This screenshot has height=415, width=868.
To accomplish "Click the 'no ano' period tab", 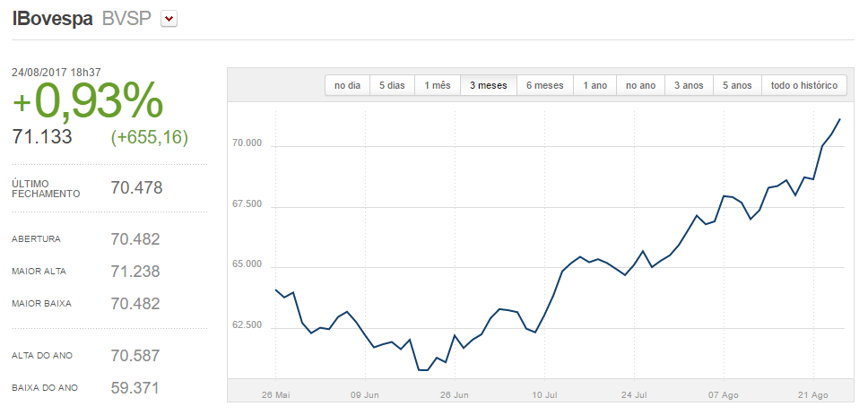I will (x=640, y=85).
